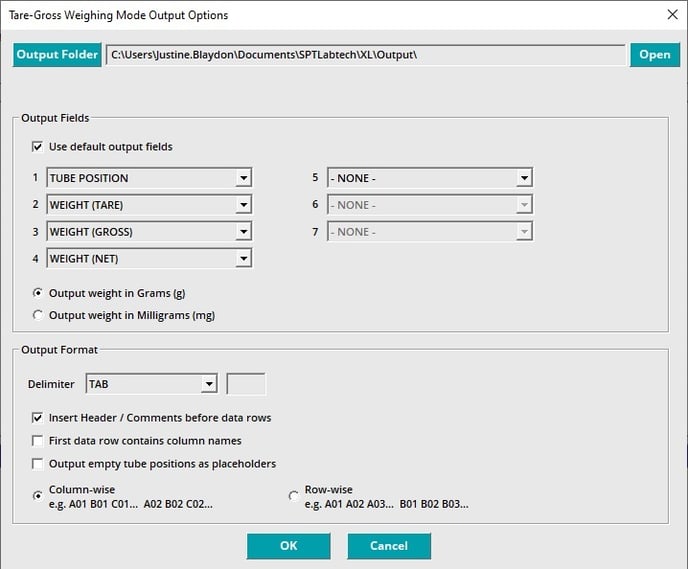This screenshot has width=688, height=569.
Task: Click the Delimiter label
Action: pos(51,384)
